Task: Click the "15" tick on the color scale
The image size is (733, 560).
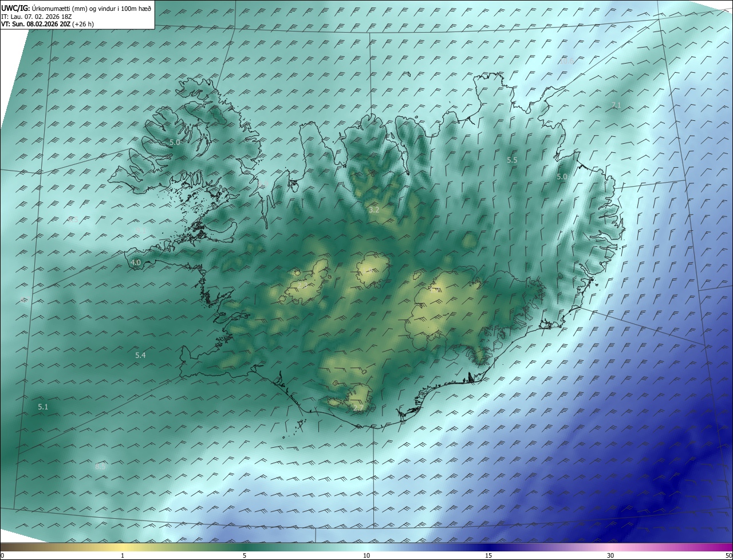Action: (x=488, y=555)
